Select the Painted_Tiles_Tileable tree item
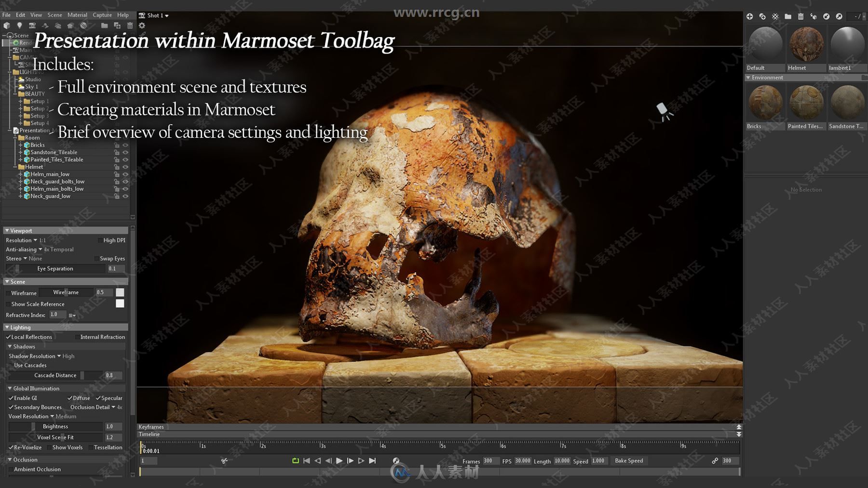Image resolution: width=868 pixels, height=488 pixels. (57, 160)
